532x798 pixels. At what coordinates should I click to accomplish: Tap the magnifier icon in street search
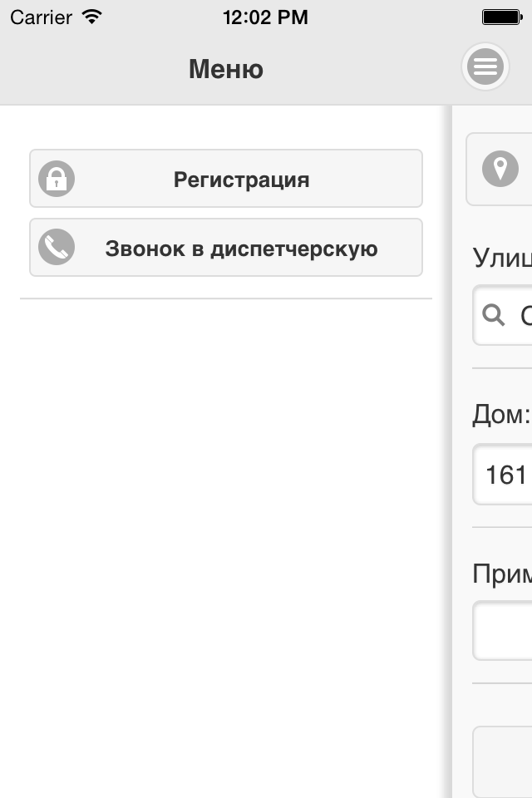point(493,315)
